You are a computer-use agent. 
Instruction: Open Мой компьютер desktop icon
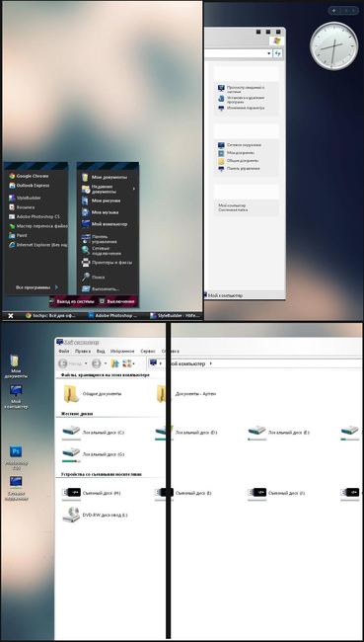point(16,397)
